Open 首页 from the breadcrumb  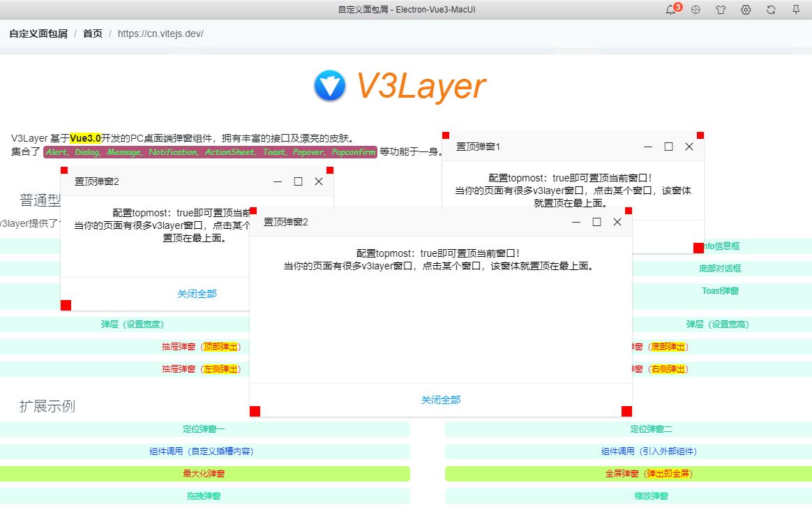[x=93, y=33]
